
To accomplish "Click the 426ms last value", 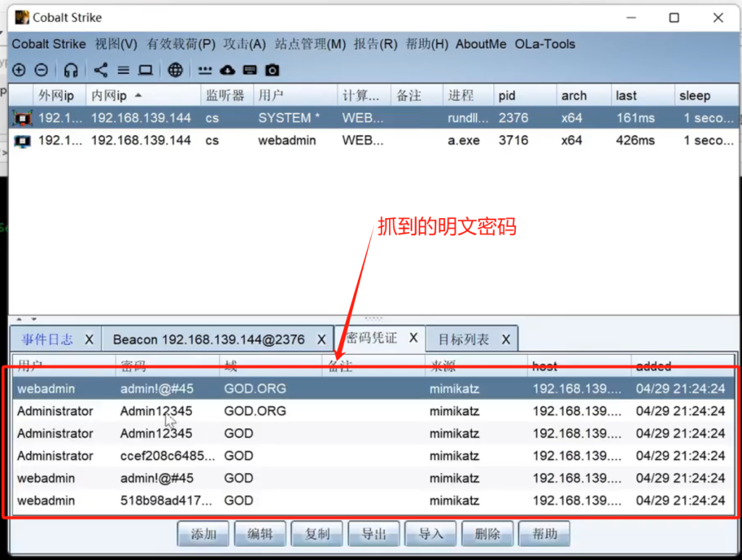I will (635, 141).
